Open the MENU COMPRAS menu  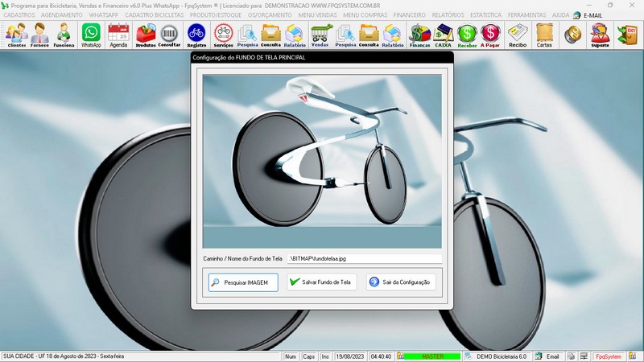[x=365, y=14]
